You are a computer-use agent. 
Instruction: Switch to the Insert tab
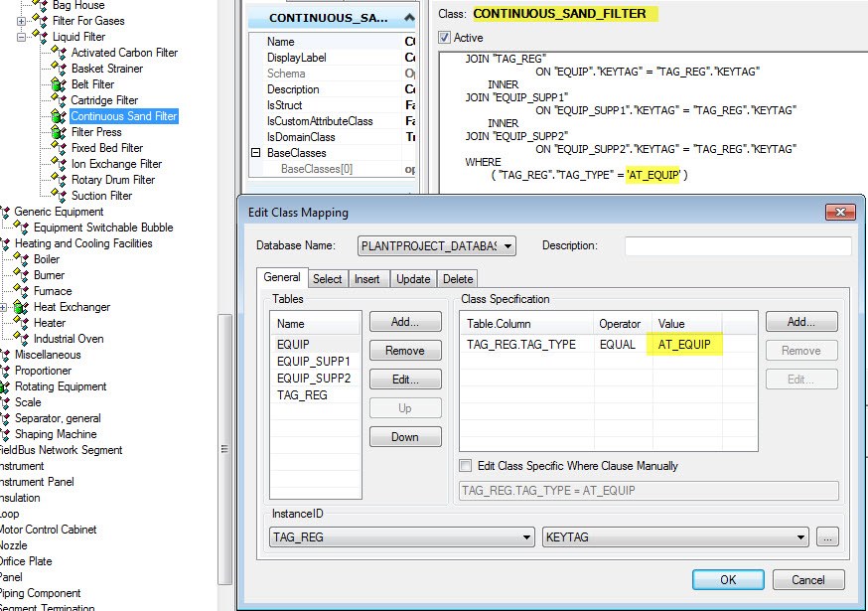coord(367,279)
